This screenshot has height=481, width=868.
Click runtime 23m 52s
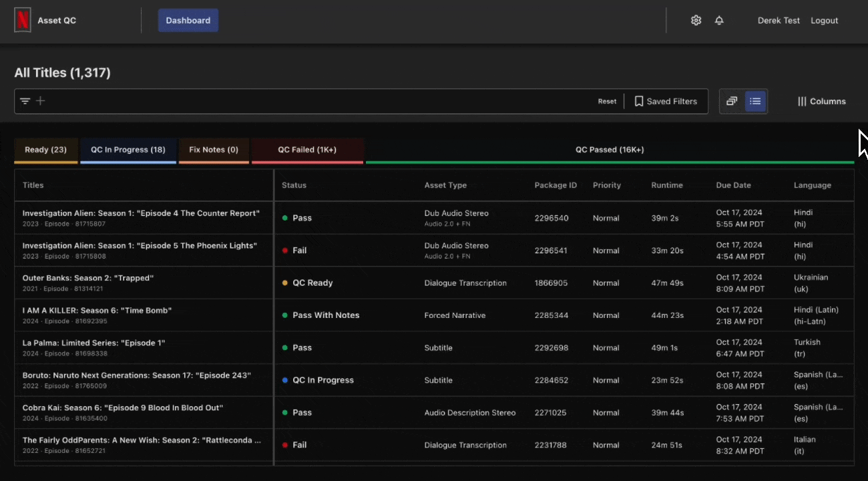[x=668, y=380]
